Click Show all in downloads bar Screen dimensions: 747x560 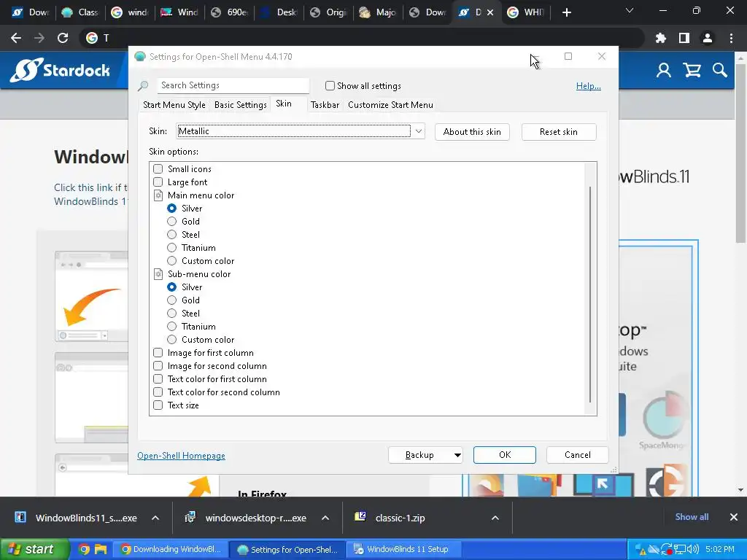(x=692, y=517)
